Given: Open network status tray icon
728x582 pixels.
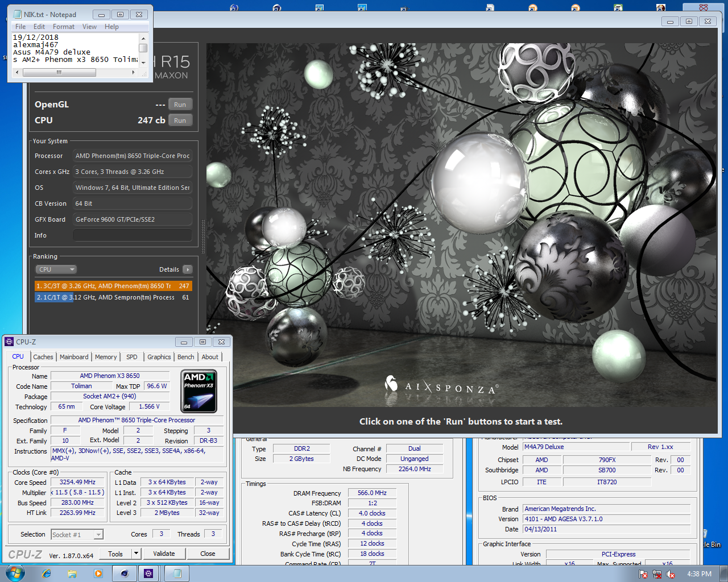Looking at the screenshot, I should point(657,574).
